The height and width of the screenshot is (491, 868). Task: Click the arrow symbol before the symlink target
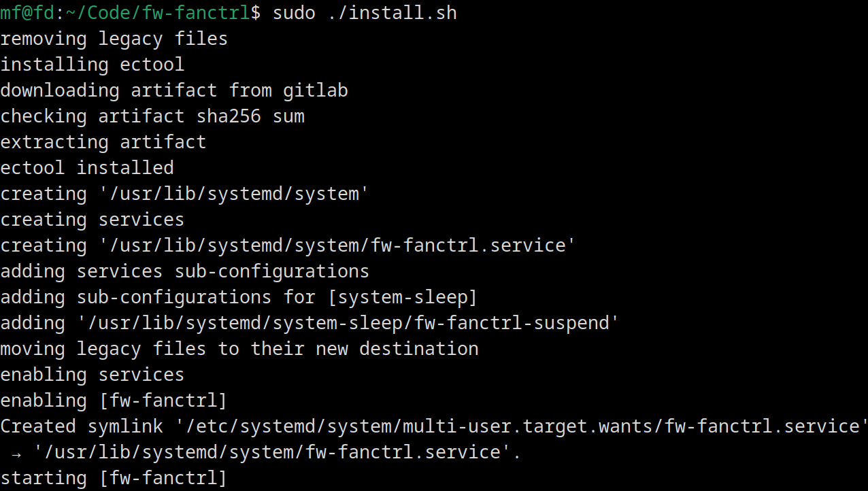[17, 453]
